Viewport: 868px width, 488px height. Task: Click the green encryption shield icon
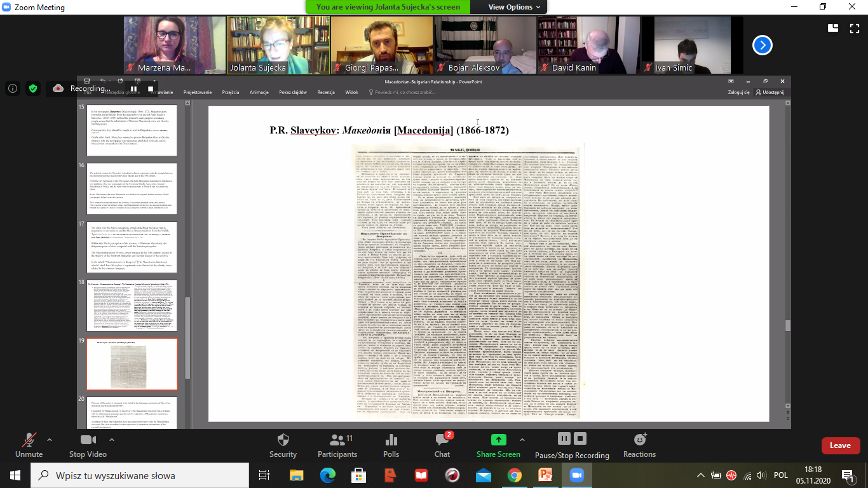33,89
